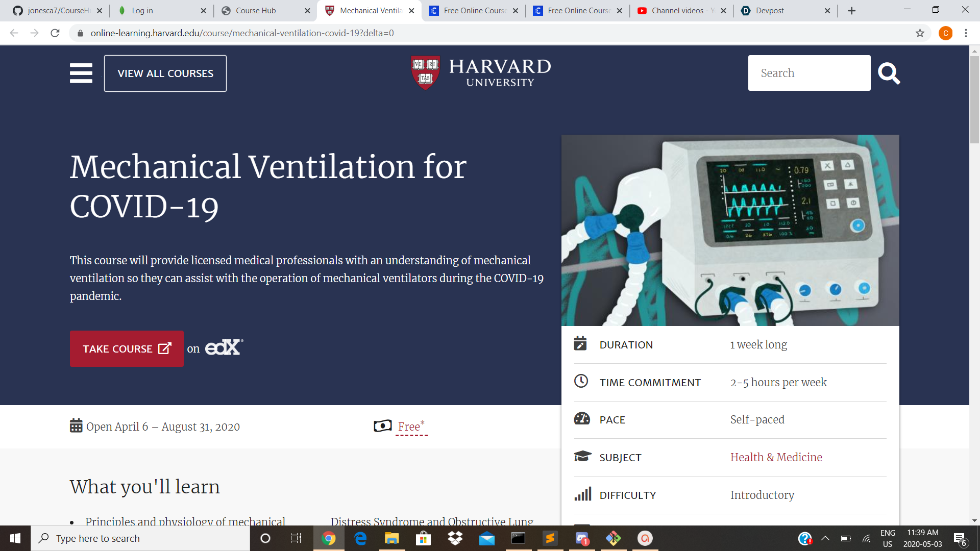
Task: Open the hamburger navigation menu
Action: click(81, 73)
